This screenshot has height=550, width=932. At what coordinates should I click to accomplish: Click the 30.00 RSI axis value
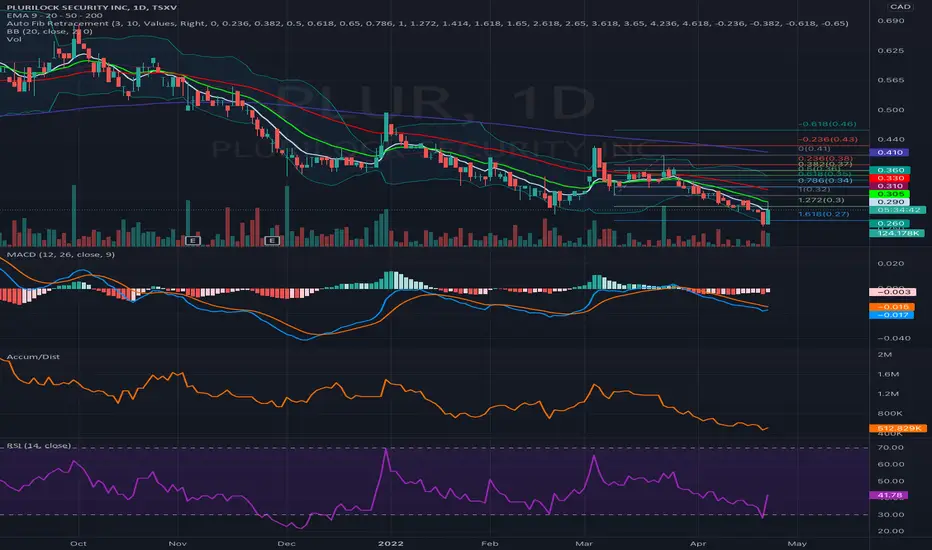(890, 514)
